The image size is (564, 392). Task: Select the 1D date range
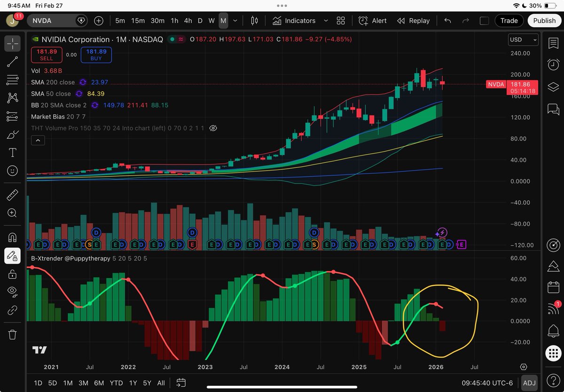pos(38,383)
